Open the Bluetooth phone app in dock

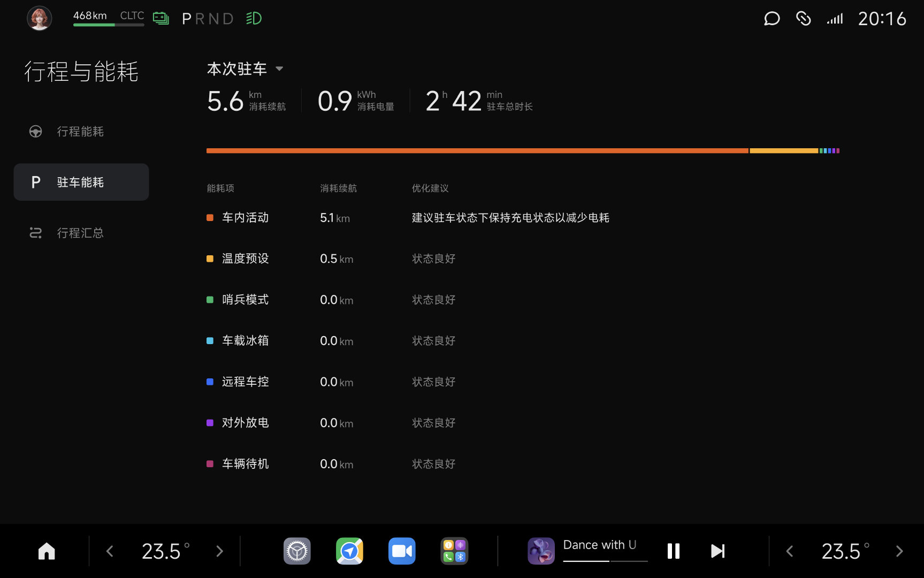tap(454, 551)
